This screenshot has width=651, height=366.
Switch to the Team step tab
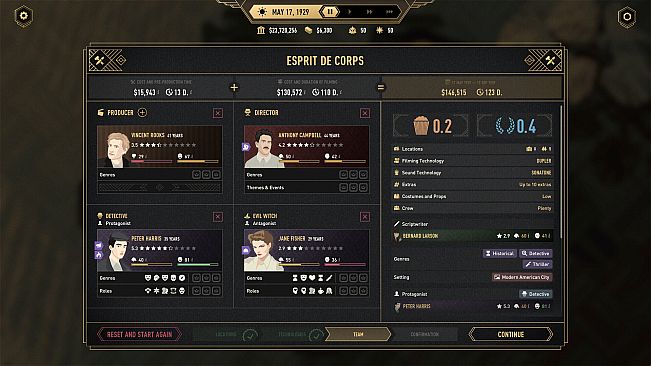coord(358,334)
